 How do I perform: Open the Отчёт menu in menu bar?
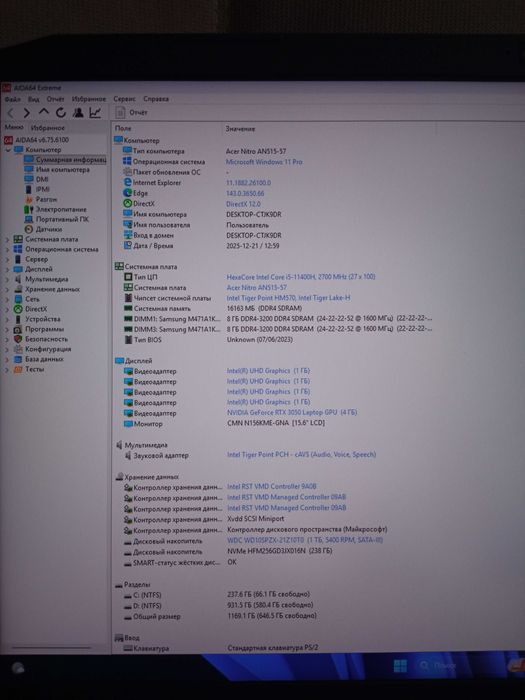(x=55, y=99)
